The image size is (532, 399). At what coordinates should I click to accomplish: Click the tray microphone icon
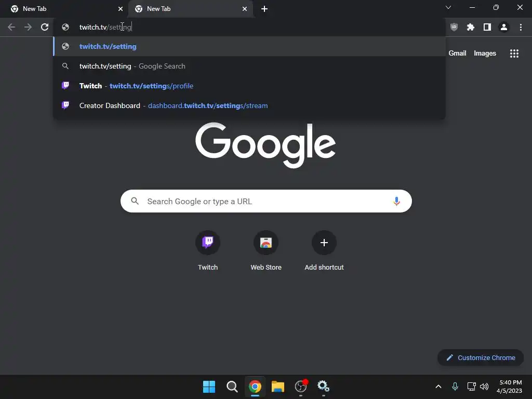pos(455,387)
